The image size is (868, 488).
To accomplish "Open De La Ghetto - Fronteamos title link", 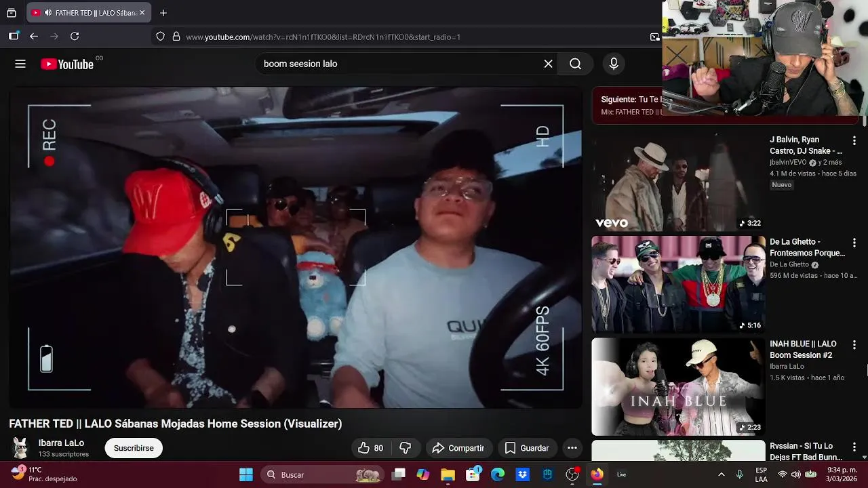I will 808,247.
